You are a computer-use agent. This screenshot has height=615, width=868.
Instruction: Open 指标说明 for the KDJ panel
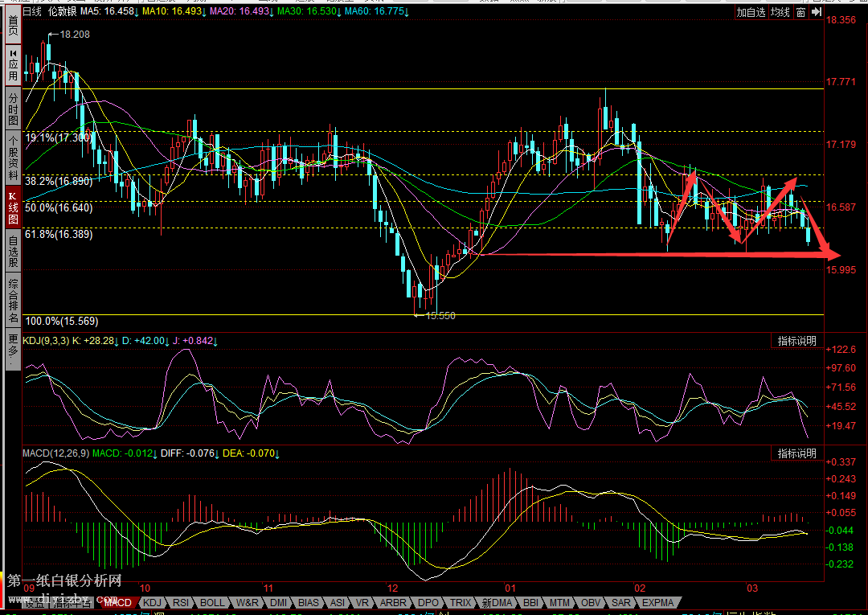tap(796, 341)
